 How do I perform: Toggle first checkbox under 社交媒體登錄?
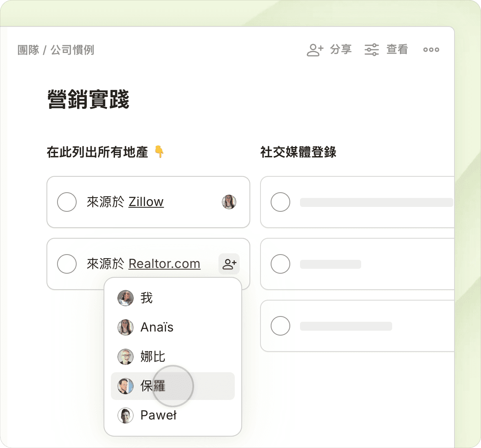[280, 202]
